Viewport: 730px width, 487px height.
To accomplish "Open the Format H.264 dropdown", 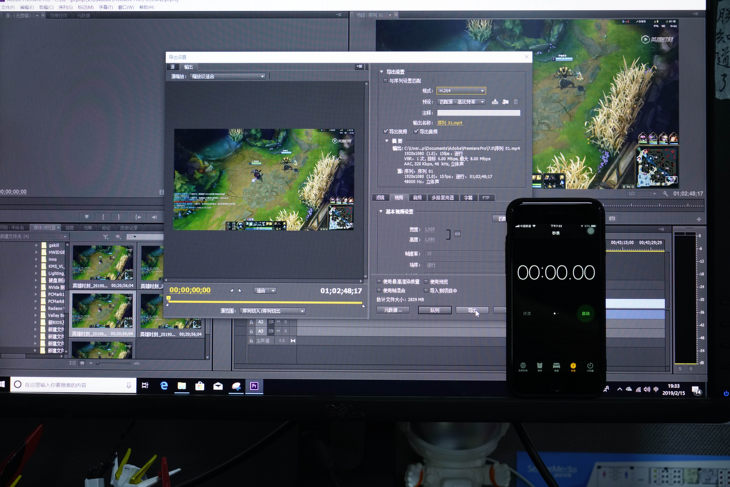I will (461, 90).
